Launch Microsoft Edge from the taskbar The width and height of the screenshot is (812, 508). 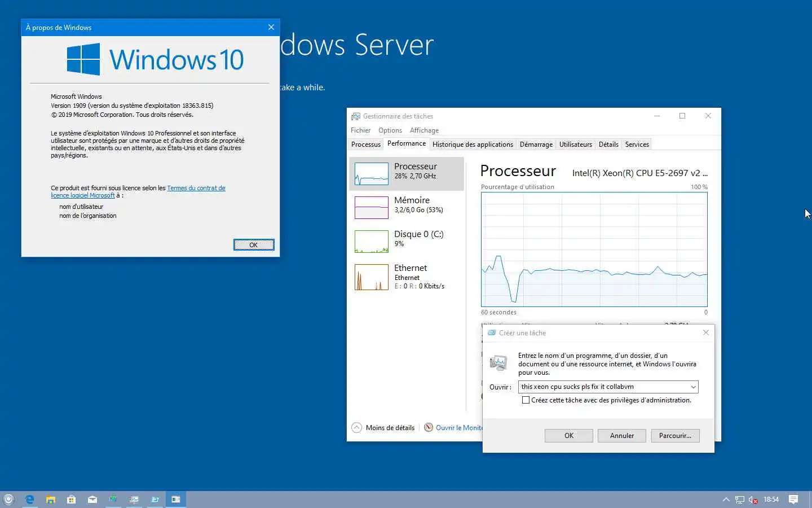click(30, 499)
